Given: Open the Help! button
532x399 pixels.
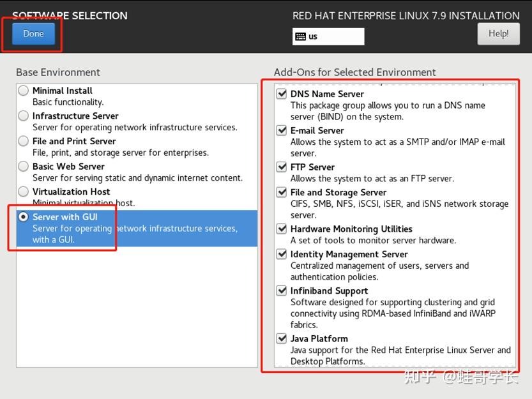Looking at the screenshot, I should pos(498,34).
